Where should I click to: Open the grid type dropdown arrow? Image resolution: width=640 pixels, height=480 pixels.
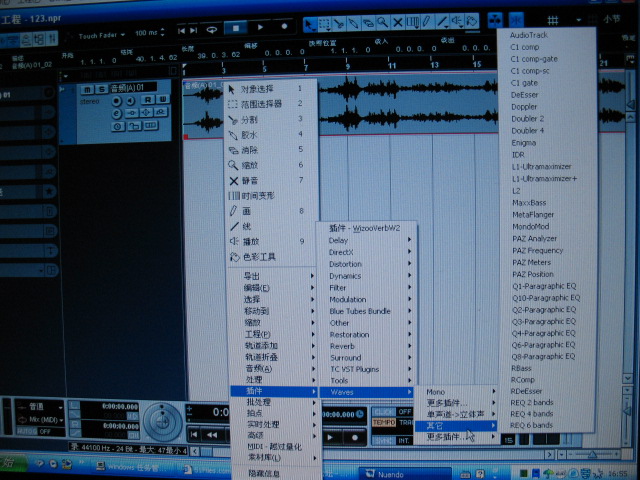(578, 20)
